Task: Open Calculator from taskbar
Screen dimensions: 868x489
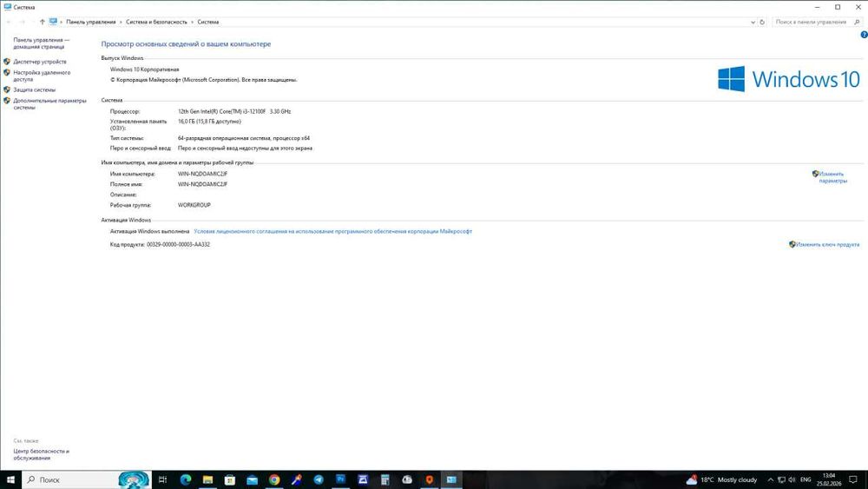Action: coord(385,479)
